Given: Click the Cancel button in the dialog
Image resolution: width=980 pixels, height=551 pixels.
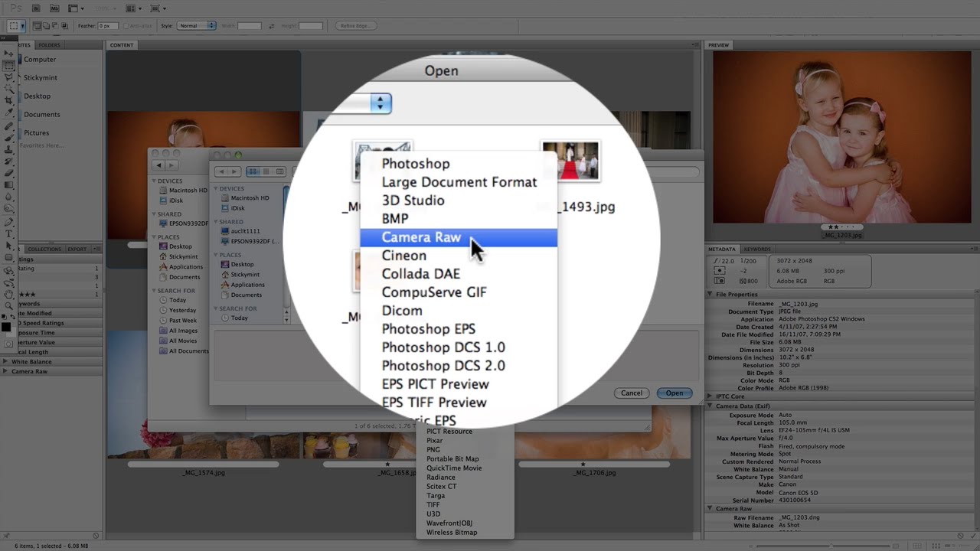Looking at the screenshot, I should (x=632, y=393).
